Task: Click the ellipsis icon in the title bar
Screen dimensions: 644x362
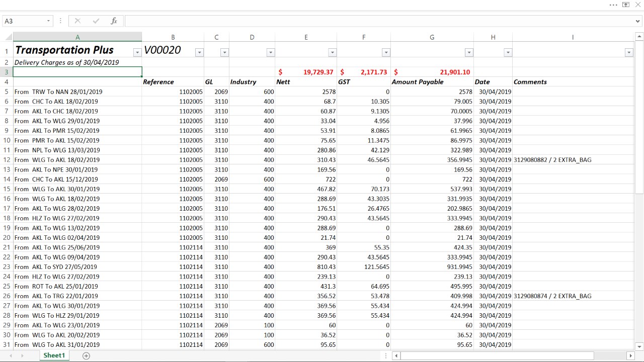Action: 614,5
